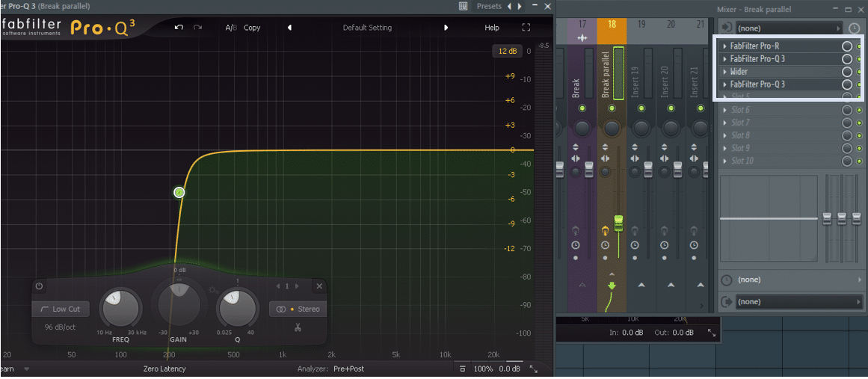Toggle Slot 9 enable LED

[x=859, y=148]
